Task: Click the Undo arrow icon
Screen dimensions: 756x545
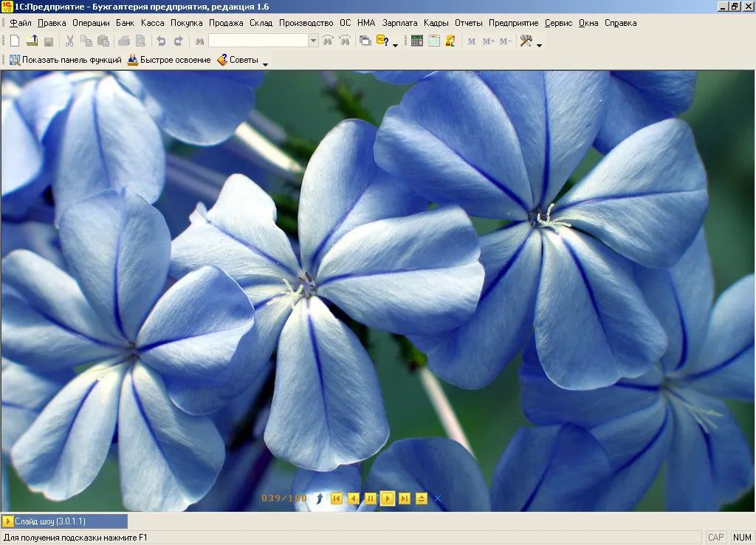Action: click(161, 41)
